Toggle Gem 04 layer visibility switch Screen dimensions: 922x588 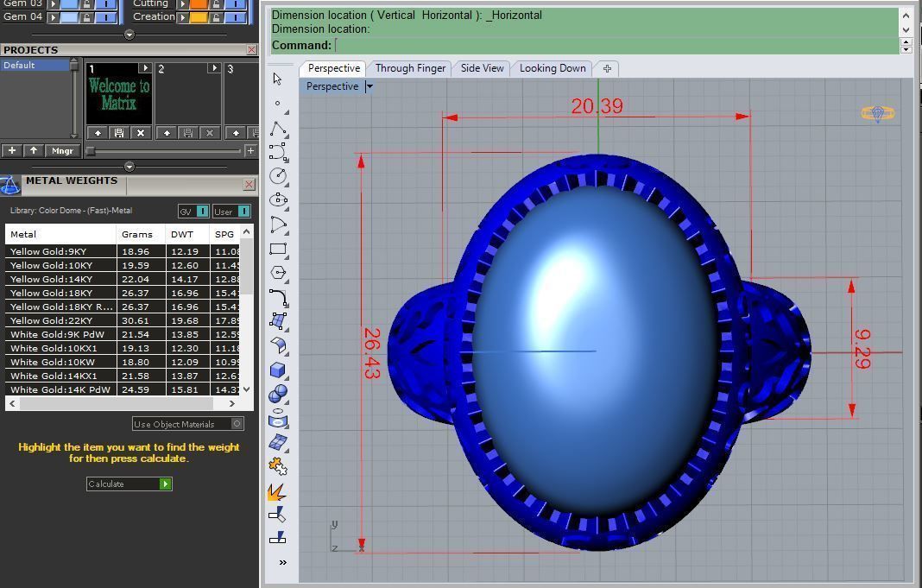pyautogui.click(x=106, y=17)
